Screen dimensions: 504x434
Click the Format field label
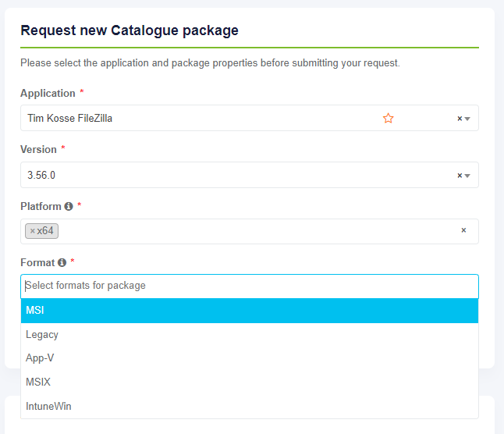pyautogui.click(x=37, y=263)
